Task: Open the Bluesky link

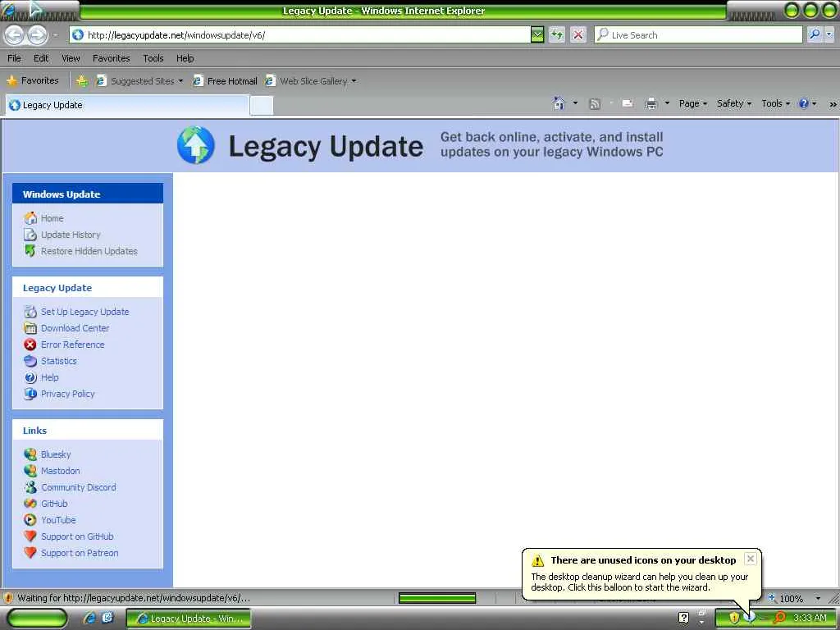Action: tap(56, 454)
